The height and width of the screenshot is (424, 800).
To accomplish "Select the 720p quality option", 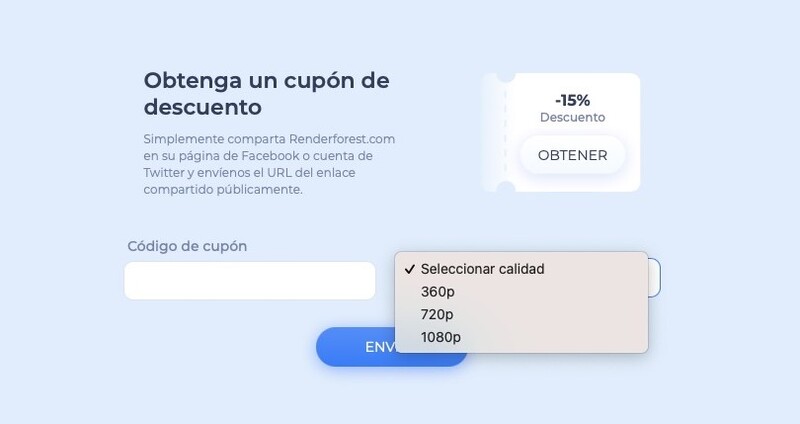I will (438, 314).
